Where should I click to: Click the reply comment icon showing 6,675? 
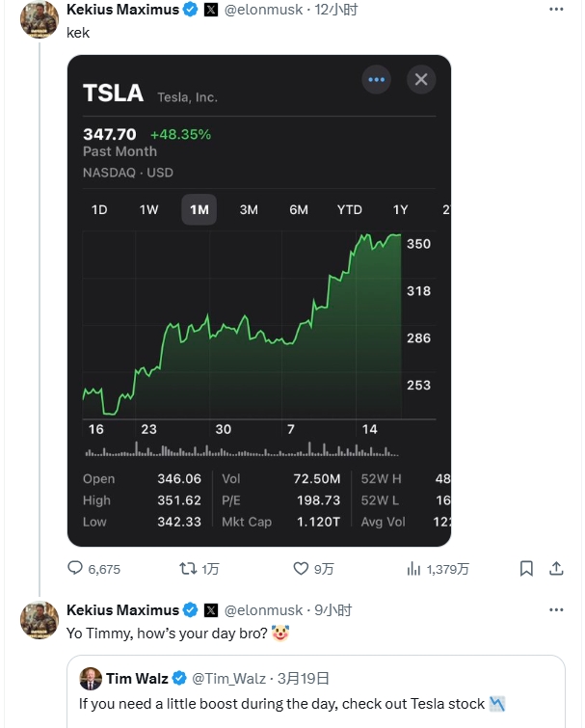[x=75, y=569]
